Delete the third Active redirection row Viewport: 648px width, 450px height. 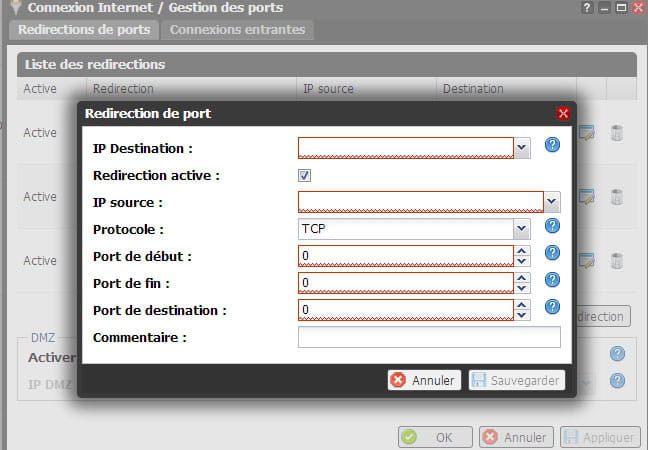point(617,260)
